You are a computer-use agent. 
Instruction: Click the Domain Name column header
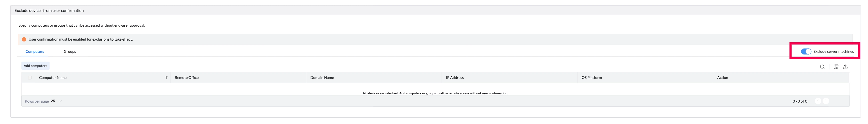pyautogui.click(x=322, y=78)
